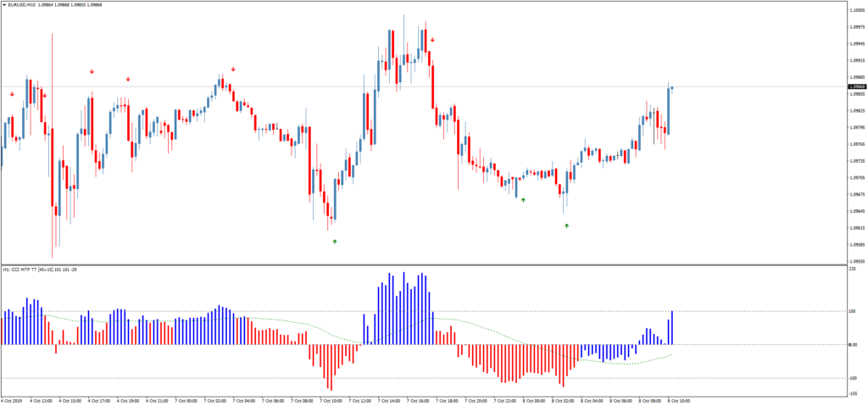Select the green buy arrow near 7 Oct 23:30
Image resolution: width=868 pixels, height=406 pixels.
click(523, 200)
